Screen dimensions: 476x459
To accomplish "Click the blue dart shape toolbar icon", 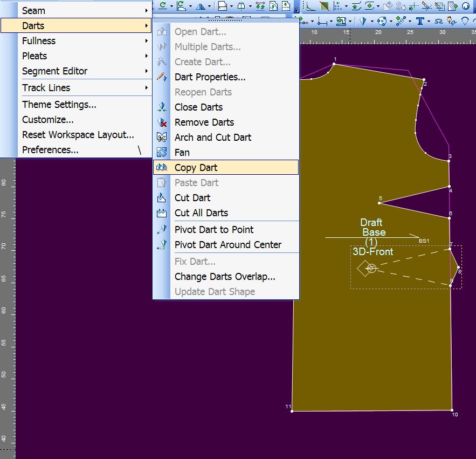I will pos(363,21).
